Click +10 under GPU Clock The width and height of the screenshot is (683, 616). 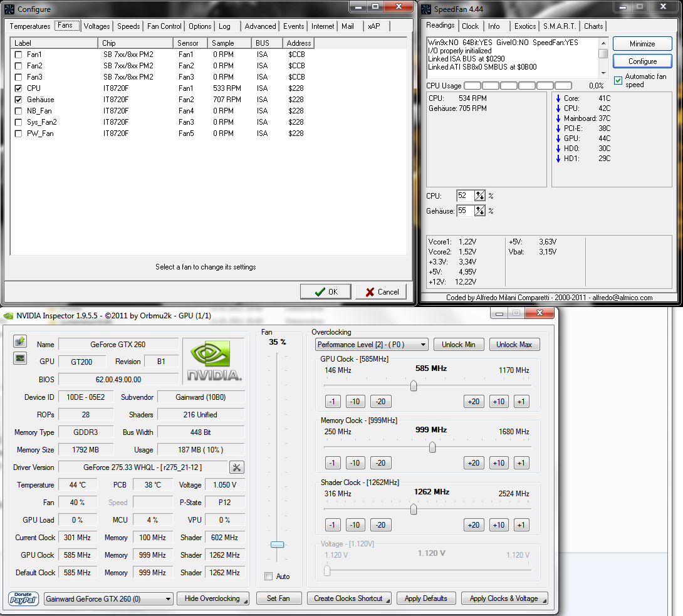(x=498, y=402)
